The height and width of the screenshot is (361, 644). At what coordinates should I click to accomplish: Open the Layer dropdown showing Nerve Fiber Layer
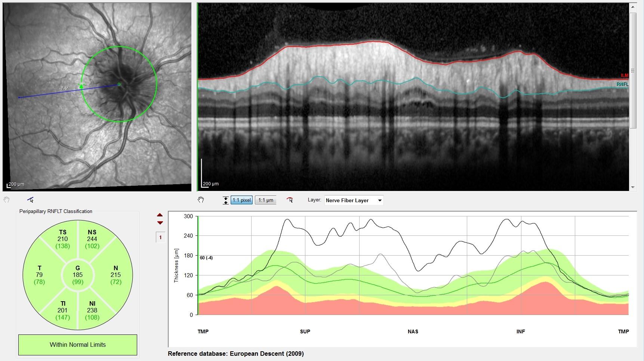click(x=354, y=200)
